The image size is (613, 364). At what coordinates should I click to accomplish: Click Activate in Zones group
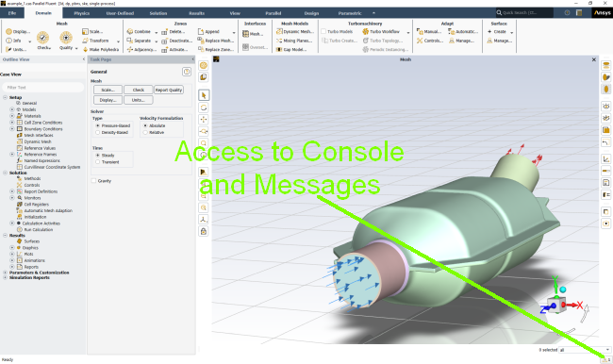click(x=174, y=50)
